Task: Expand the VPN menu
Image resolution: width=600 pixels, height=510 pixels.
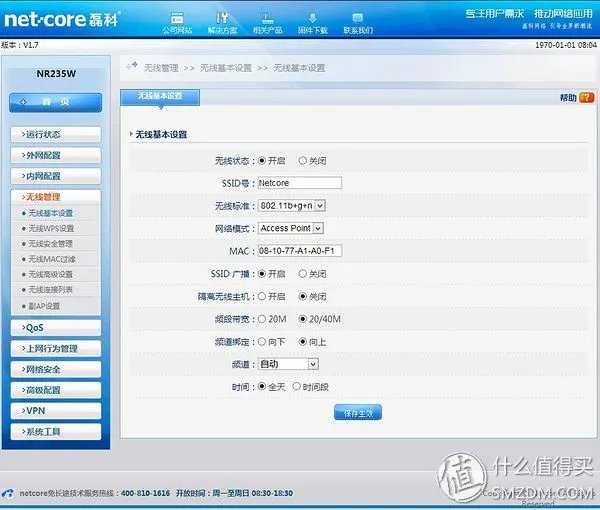Action: point(56,411)
